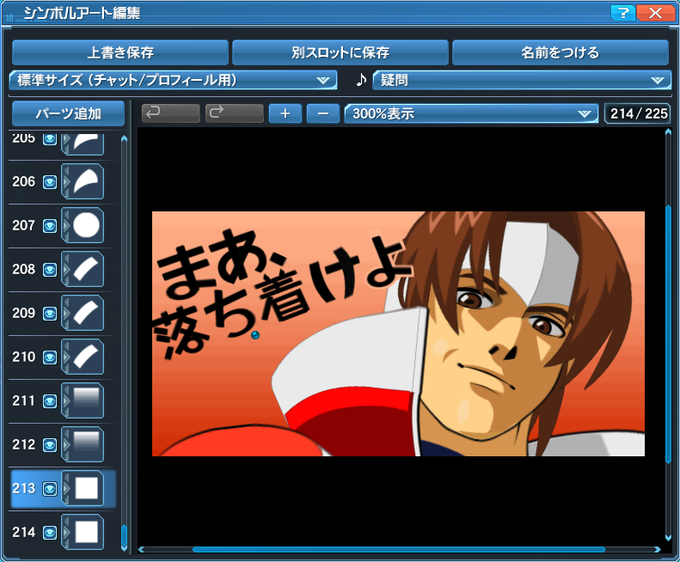Open help with the question mark button
680x562 pixels.
[x=623, y=13]
